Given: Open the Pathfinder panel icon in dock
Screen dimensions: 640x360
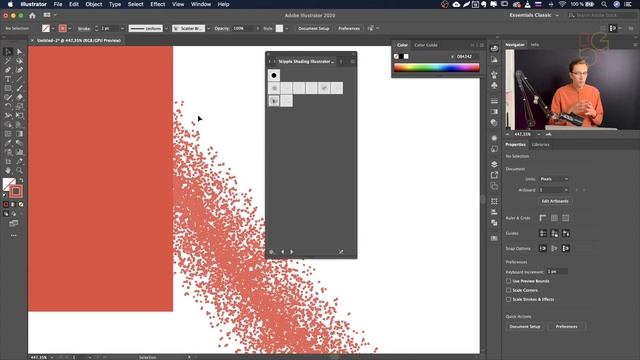Looking at the screenshot, I should point(494,222).
